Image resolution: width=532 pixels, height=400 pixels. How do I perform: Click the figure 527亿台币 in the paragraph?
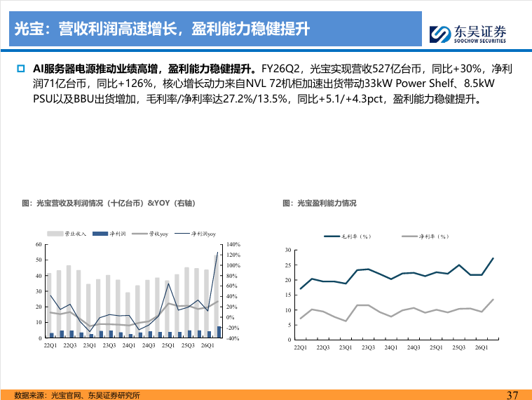click(396, 69)
